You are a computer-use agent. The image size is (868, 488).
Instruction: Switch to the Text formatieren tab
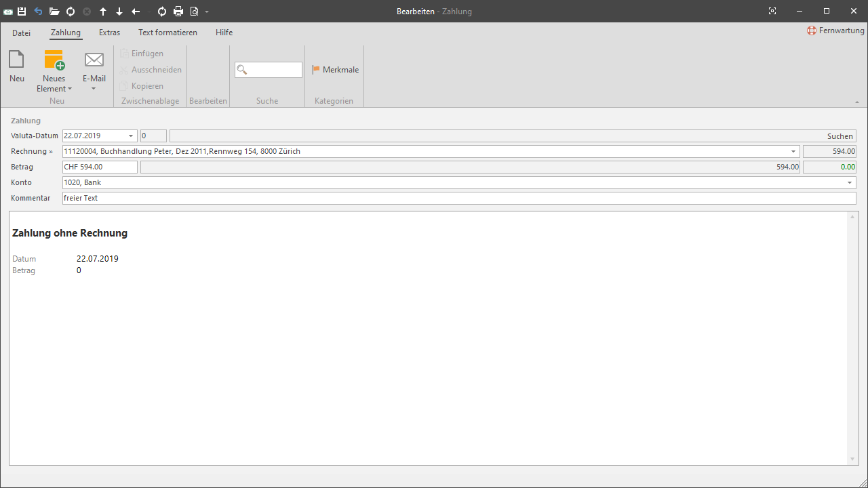167,33
